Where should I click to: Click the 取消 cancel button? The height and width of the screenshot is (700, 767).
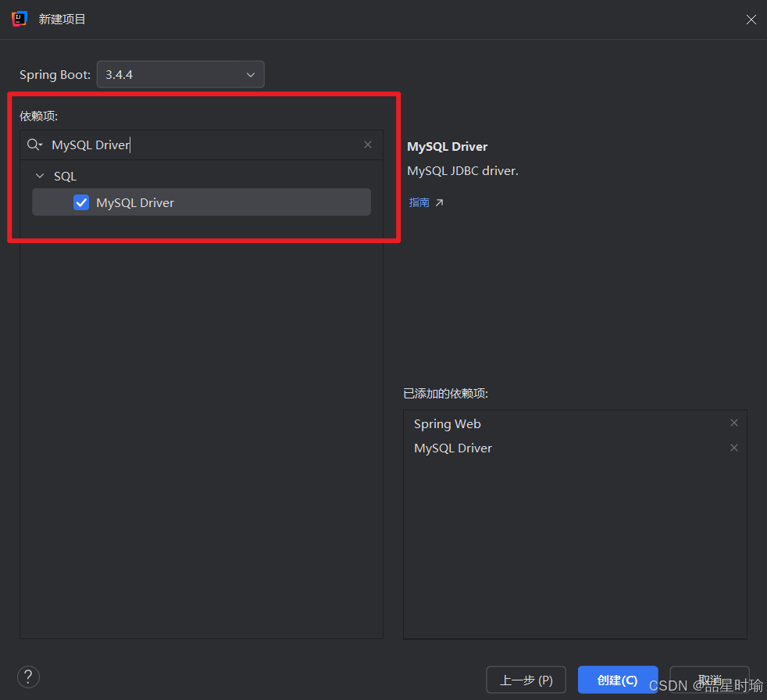(x=709, y=680)
